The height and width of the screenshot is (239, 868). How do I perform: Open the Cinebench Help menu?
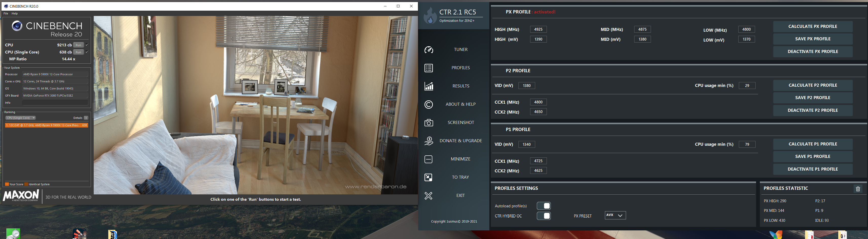click(14, 13)
